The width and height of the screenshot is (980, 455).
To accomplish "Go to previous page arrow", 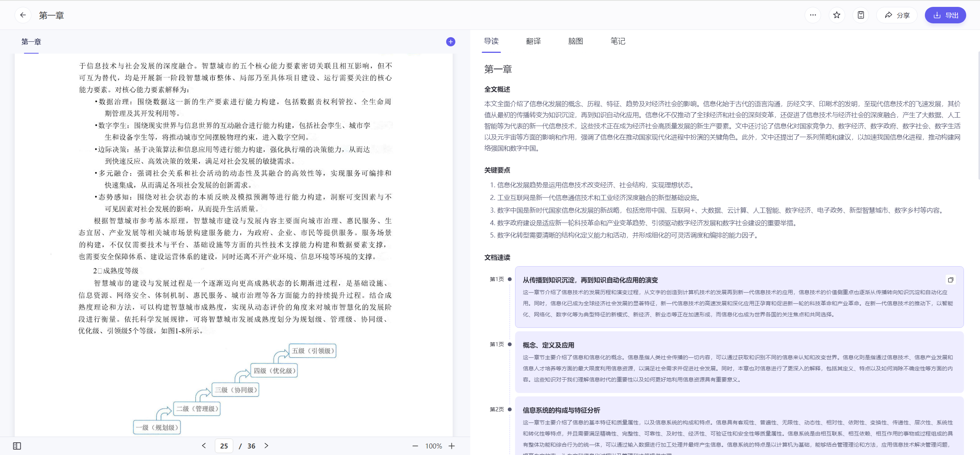I will 204,445.
